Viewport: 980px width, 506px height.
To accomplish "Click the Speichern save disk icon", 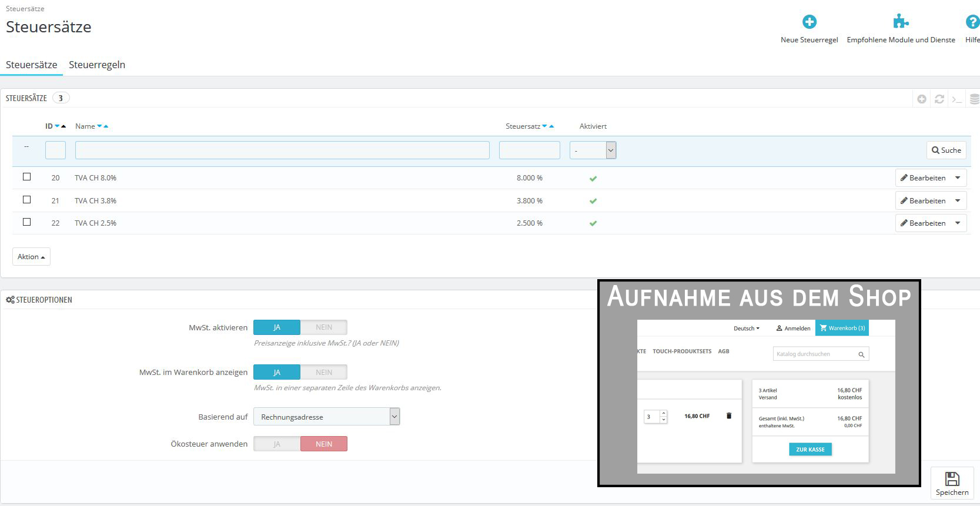I will tap(952, 479).
